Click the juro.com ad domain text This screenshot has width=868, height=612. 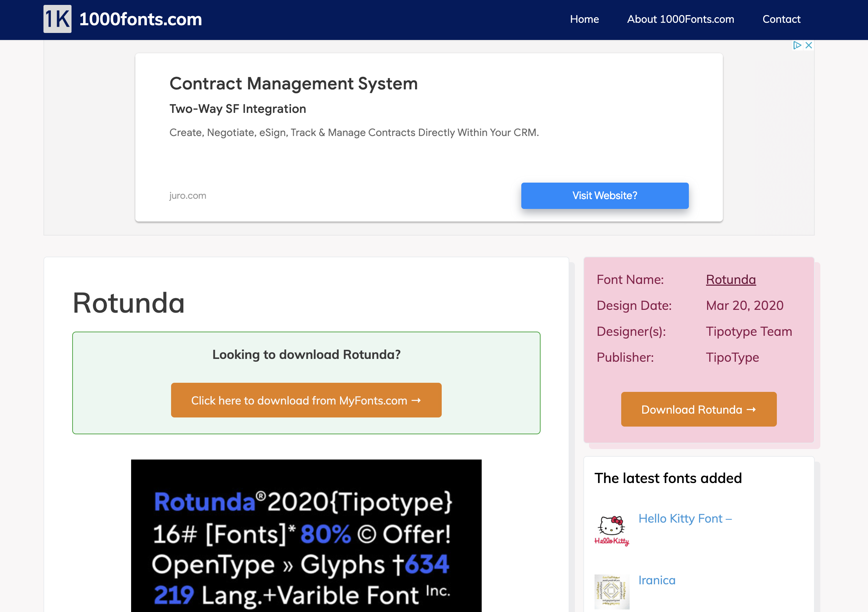(x=188, y=196)
